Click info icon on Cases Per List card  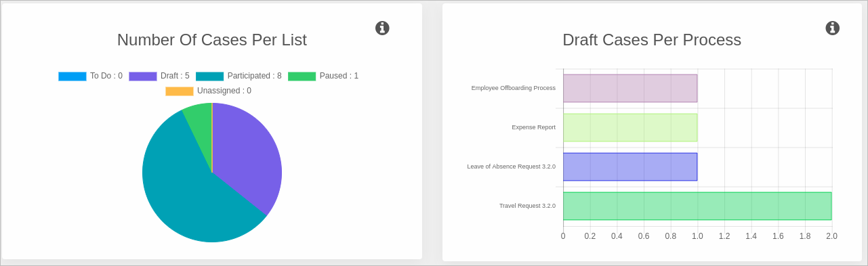click(x=382, y=28)
